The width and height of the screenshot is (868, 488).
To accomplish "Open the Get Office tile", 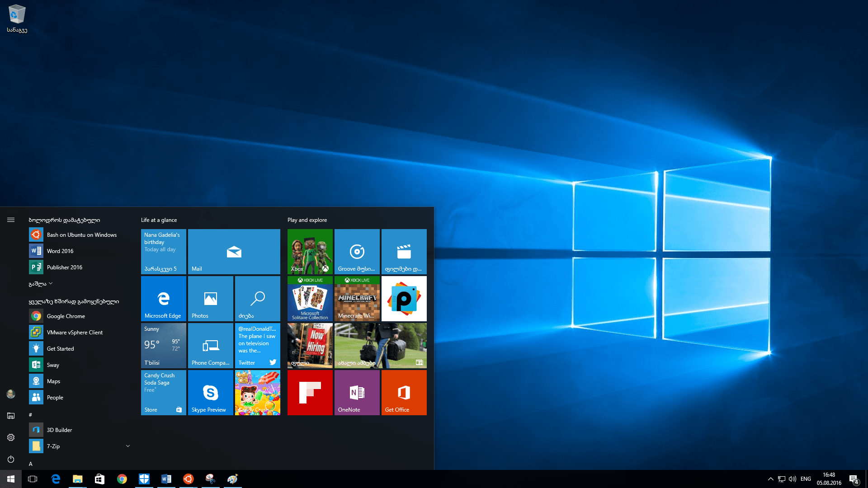I will [x=404, y=392].
